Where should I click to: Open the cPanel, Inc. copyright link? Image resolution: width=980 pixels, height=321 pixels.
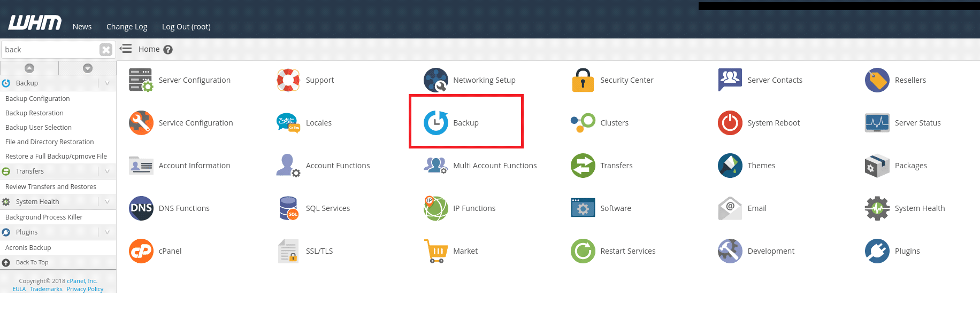(x=82, y=281)
